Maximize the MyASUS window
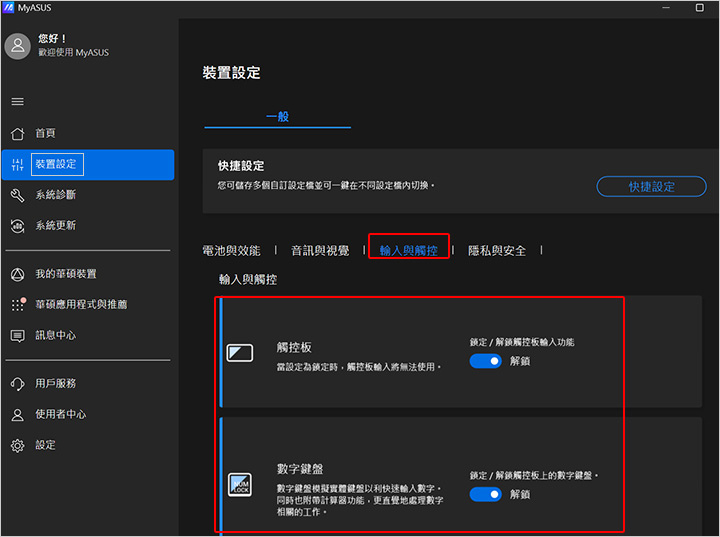 tap(699, 8)
